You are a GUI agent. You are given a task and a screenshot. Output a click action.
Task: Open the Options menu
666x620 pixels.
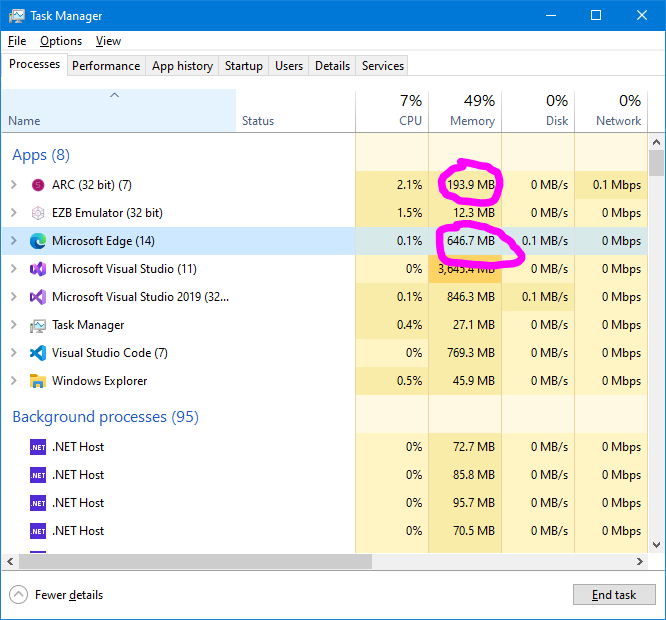(x=61, y=41)
